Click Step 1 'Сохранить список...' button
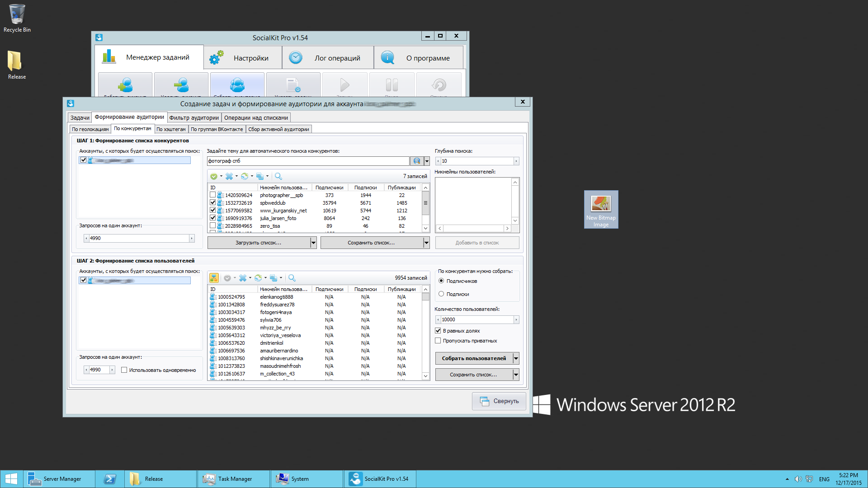 (372, 243)
